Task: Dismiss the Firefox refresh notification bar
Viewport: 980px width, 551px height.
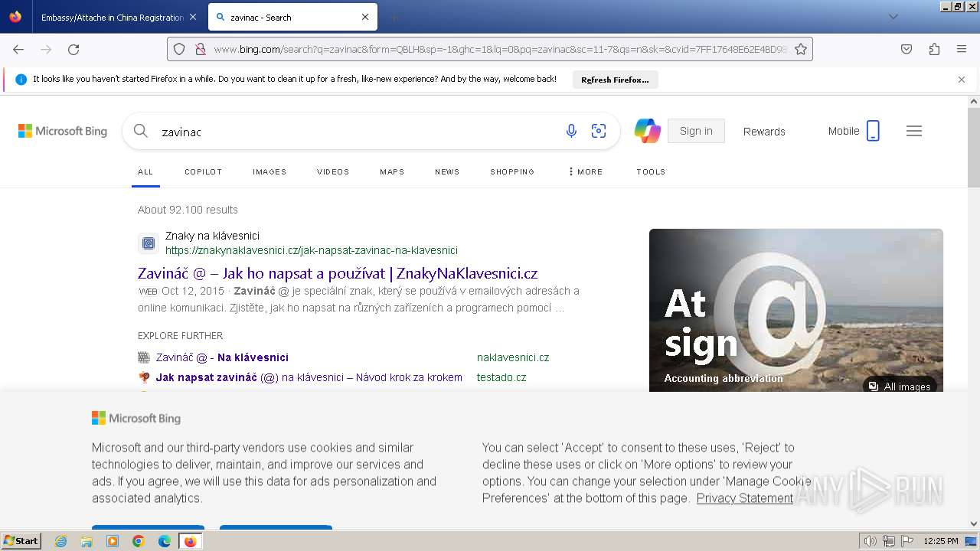Action: point(962,80)
